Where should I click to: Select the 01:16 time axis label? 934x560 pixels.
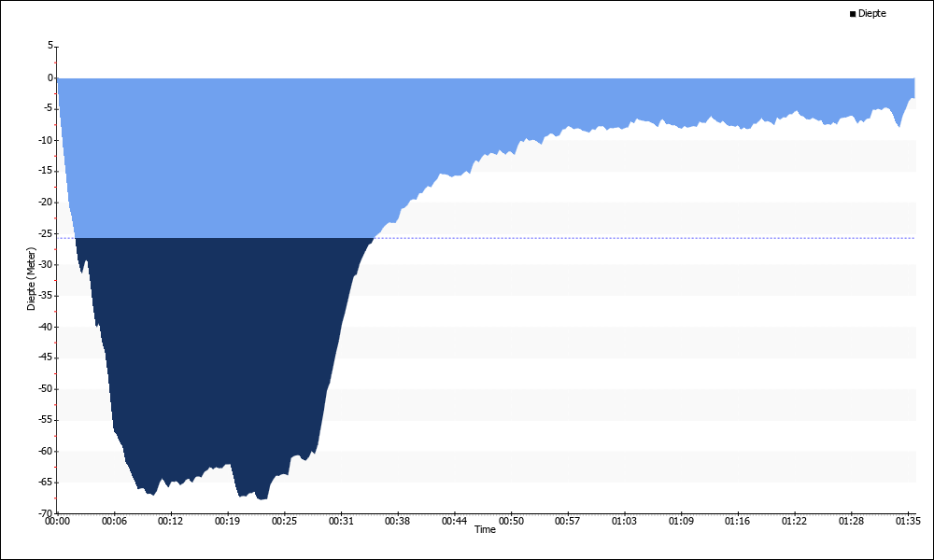[738, 522]
